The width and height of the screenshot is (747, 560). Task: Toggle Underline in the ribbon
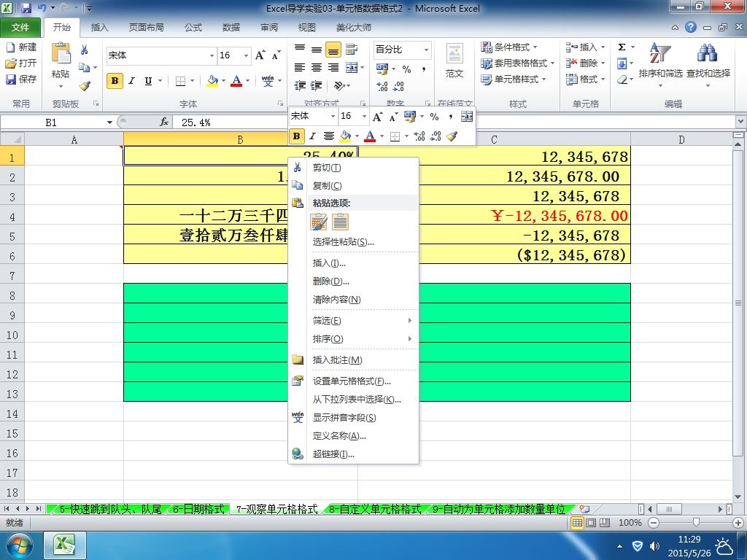tap(148, 81)
